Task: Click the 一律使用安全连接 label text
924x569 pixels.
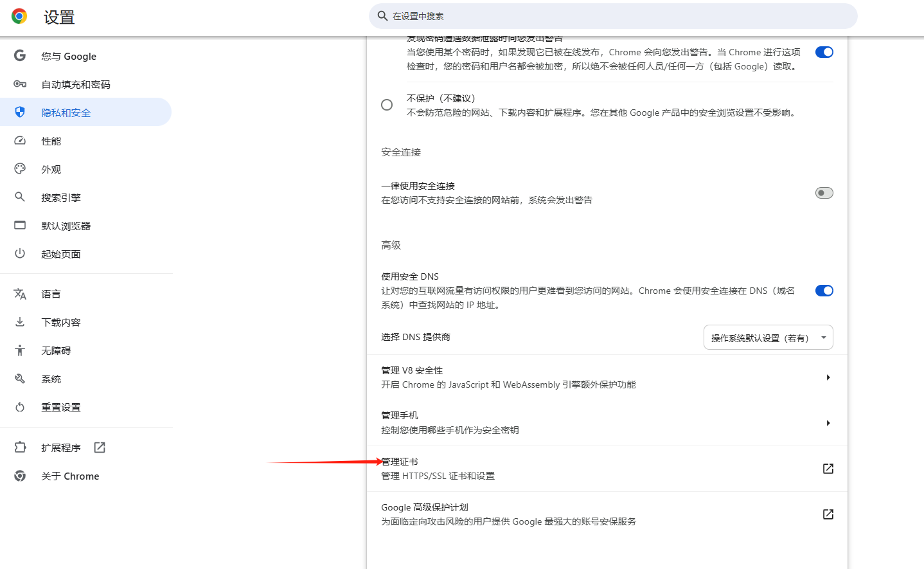Action: (x=418, y=186)
